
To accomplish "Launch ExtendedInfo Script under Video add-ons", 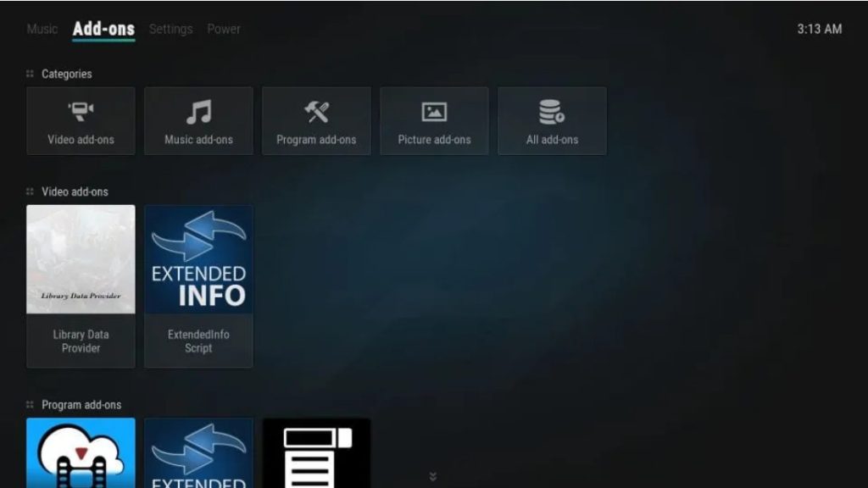I will pyautogui.click(x=198, y=286).
